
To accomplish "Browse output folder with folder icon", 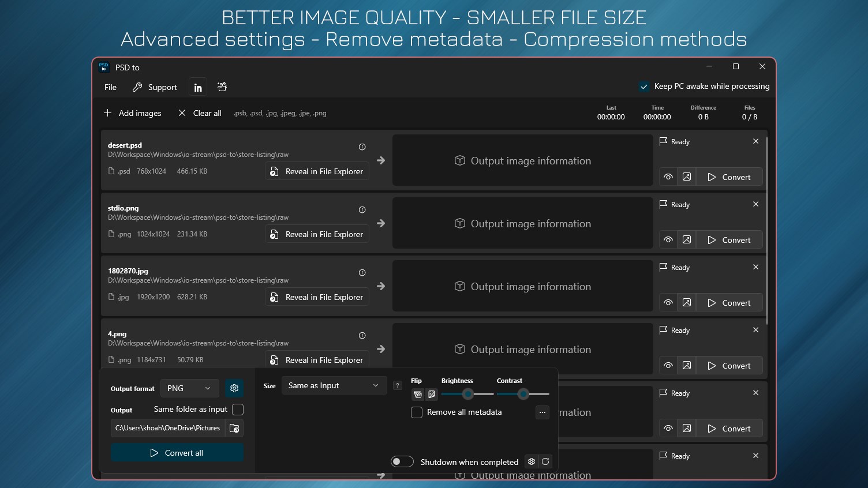I will click(x=234, y=428).
